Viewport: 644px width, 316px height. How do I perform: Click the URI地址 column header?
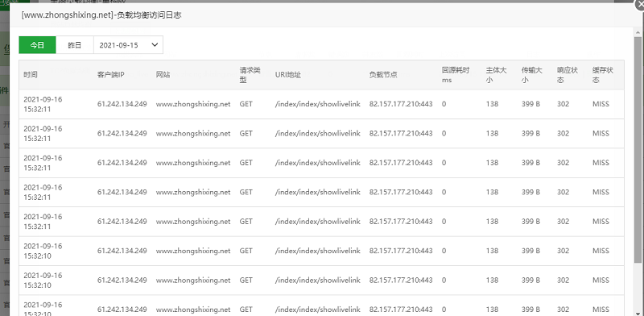coord(288,75)
